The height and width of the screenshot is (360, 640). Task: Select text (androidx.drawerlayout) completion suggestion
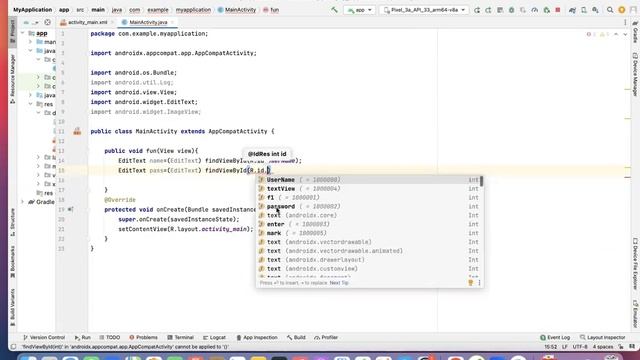[369, 260]
